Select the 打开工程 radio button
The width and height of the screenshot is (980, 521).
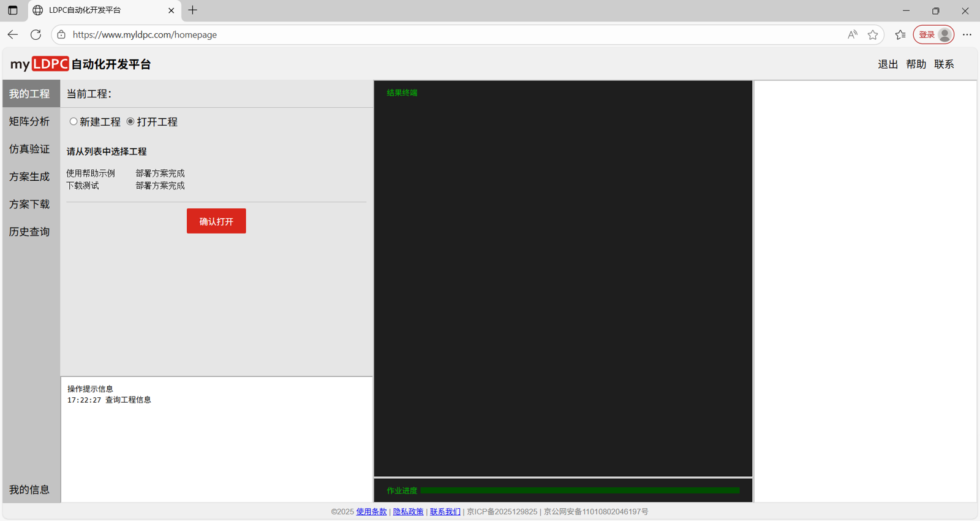130,122
